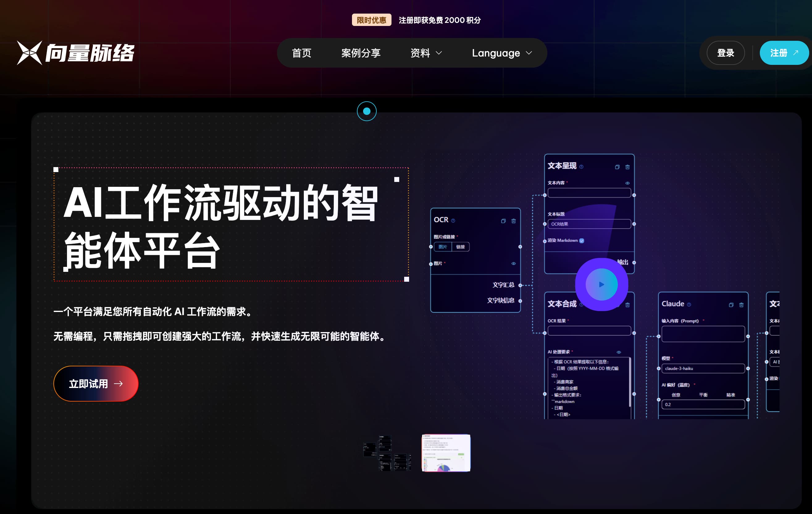Click the 文本呈现 输出 port
Viewport: 812px width, 514px height.
[634, 263]
